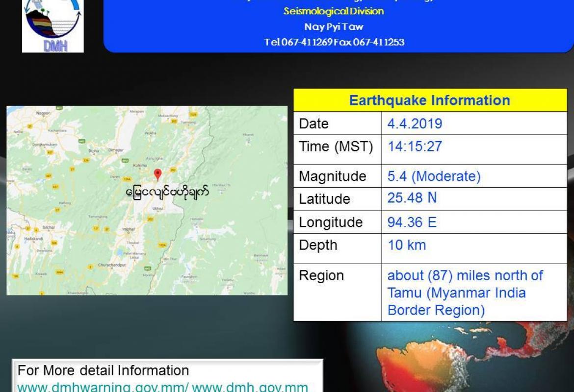
Task: Click the Magnitude row label
Action: (x=333, y=176)
